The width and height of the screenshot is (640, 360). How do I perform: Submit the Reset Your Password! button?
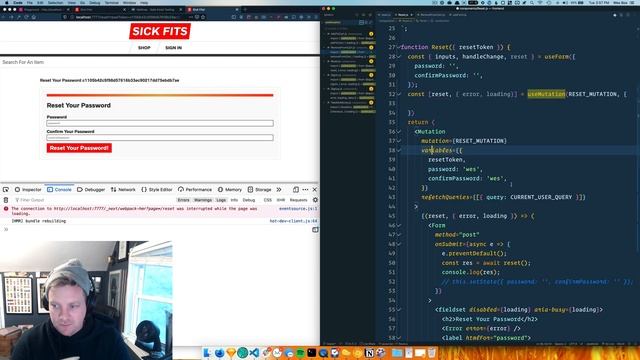point(79,148)
